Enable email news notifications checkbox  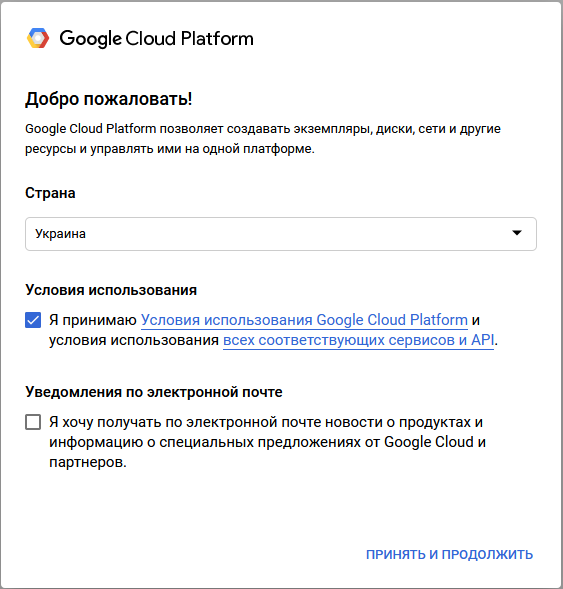[x=33, y=422]
